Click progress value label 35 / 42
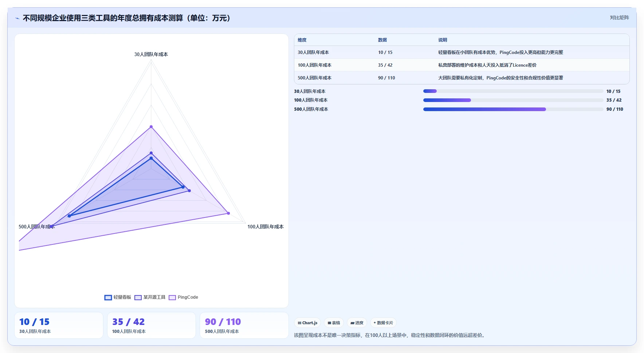Image resolution: width=644 pixels, height=353 pixels. pos(614,100)
